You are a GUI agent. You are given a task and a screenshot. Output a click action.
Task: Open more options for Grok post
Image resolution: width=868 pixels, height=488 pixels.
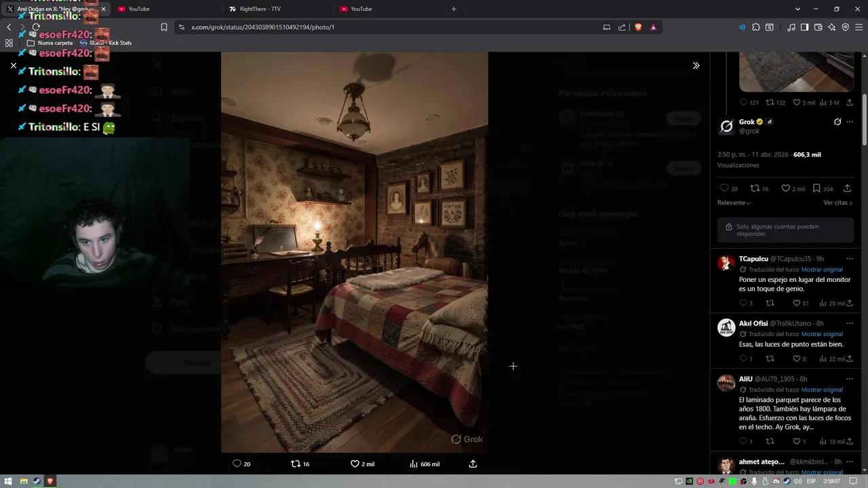click(x=849, y=122)
